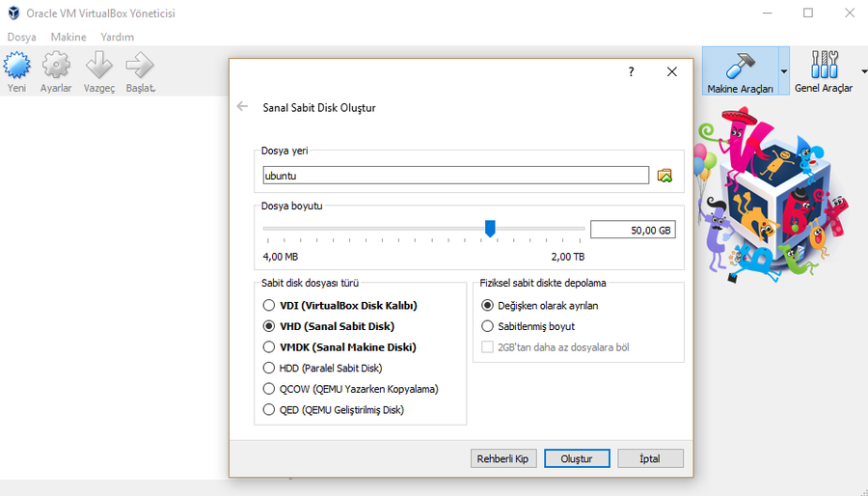Viewport: 868px width, 496px height.
Task: Click the dialog help question mark
Action: coord(631,72)
